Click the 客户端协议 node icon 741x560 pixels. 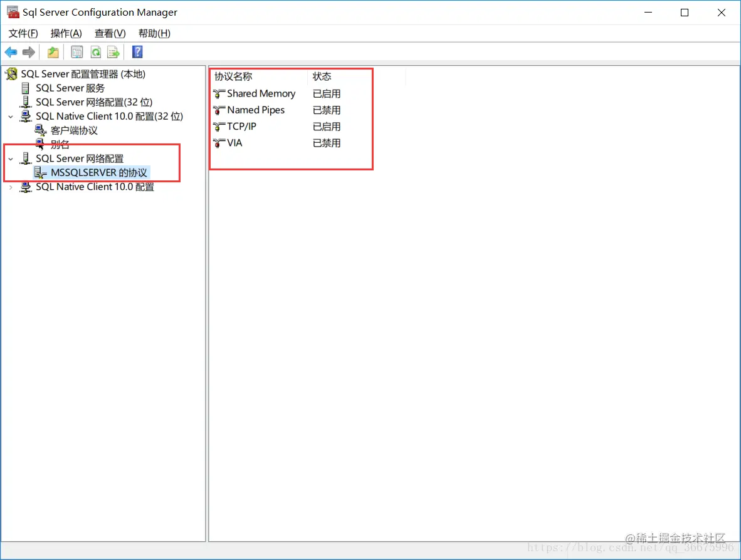(x=41, y=130)
